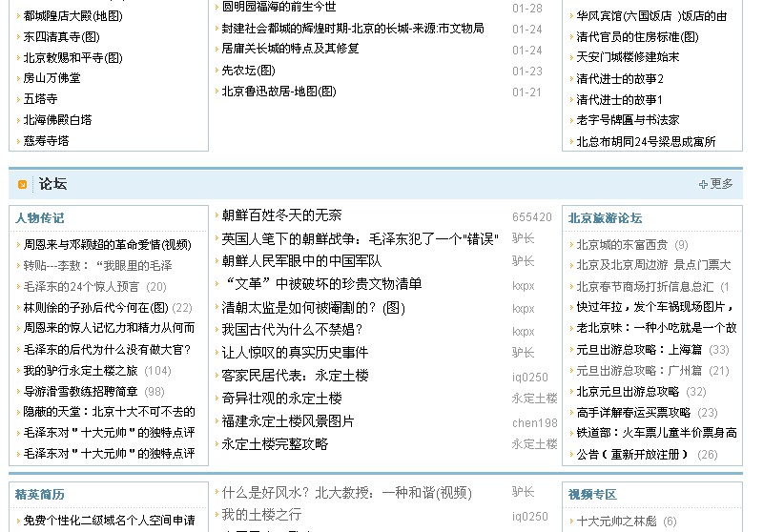Open the 北京旅游论坛 section heading
This screenshot has height=532, width=784.
[605, 218]
